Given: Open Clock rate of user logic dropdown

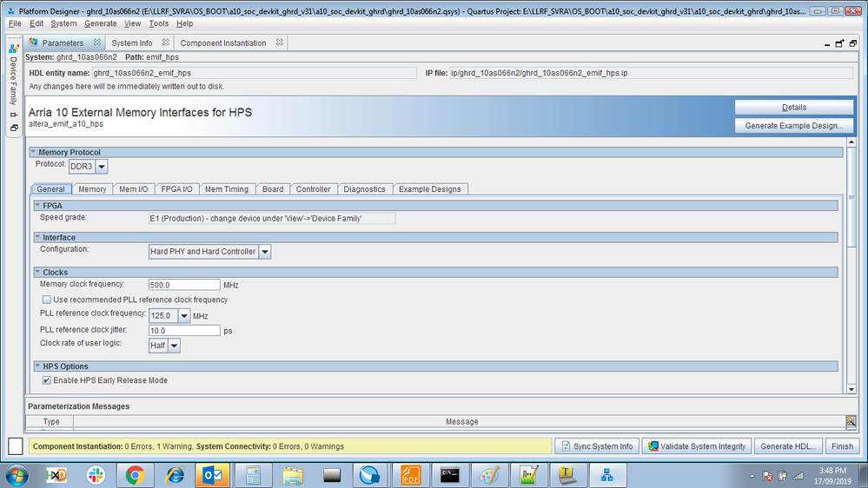Looking at the screenshot, I should click(x=174, y=346).
